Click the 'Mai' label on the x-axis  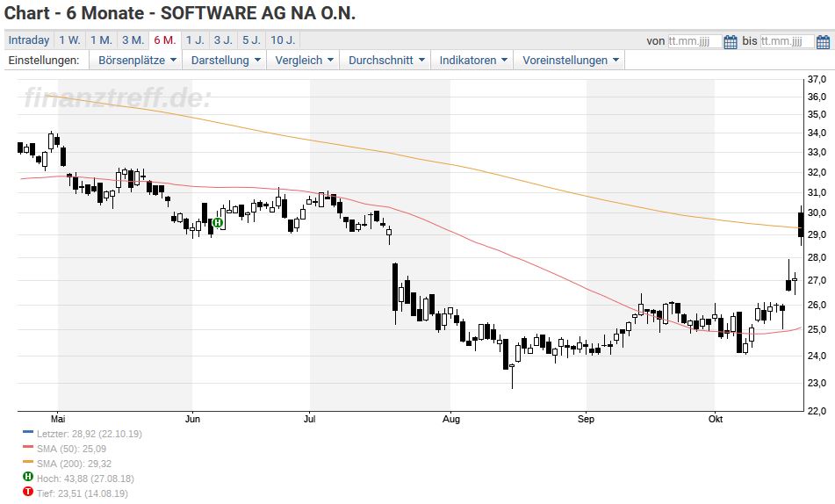tap(58, 419)
